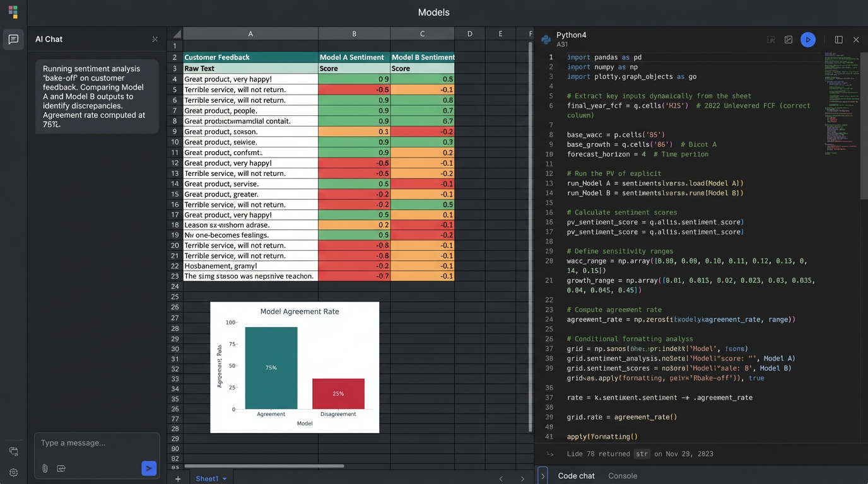Click code line 'apply(formatting()'
Viewport: 868px width, 484px height.
602,436
